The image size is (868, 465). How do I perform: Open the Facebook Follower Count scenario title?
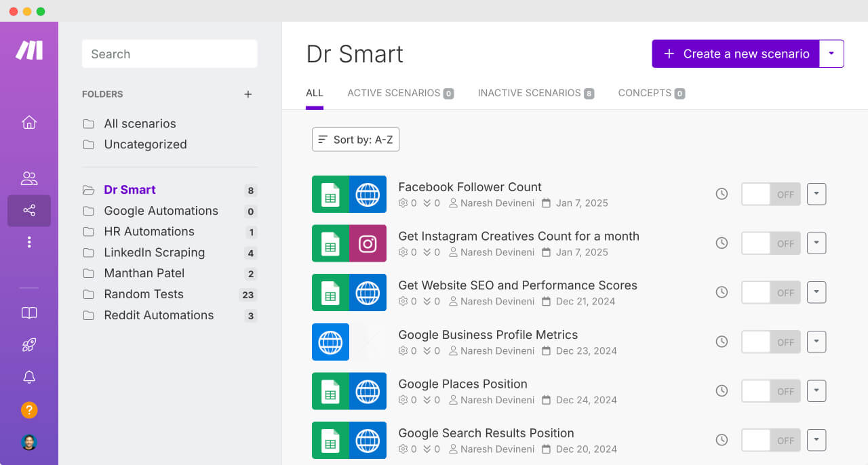pos(470,187)
